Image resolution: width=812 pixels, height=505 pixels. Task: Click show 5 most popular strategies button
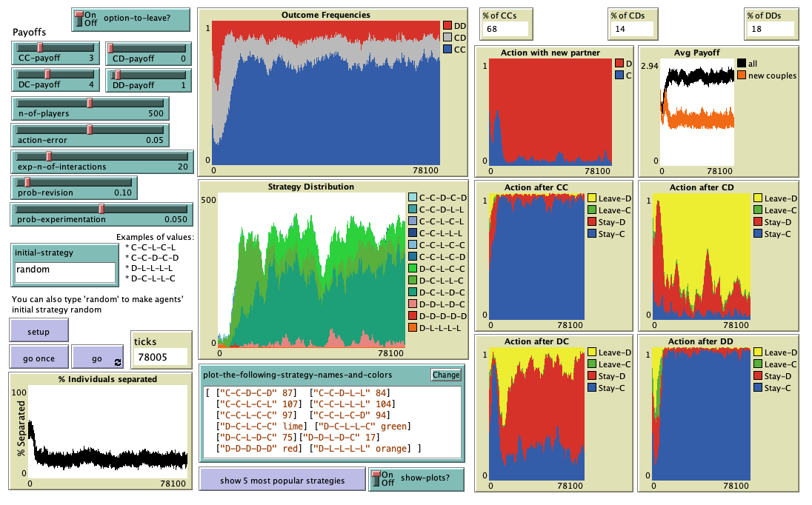click(282, 481)
